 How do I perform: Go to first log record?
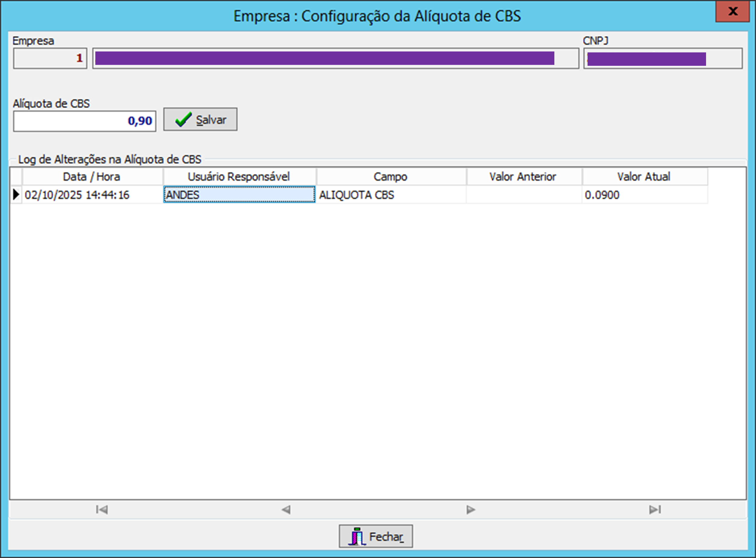(x=102, y=509)
